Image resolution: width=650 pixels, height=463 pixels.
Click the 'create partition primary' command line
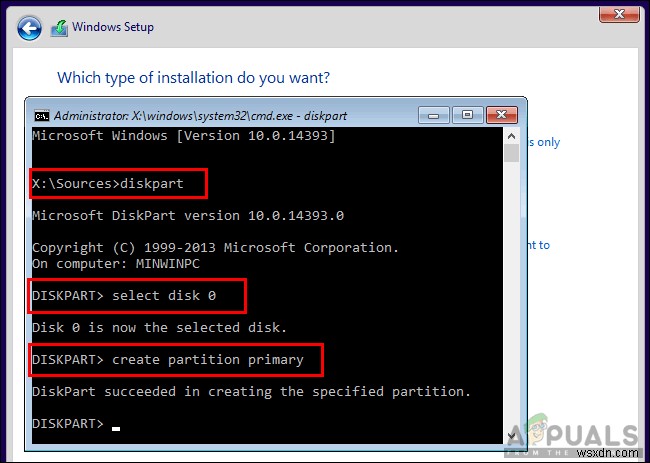pos(175,359)
